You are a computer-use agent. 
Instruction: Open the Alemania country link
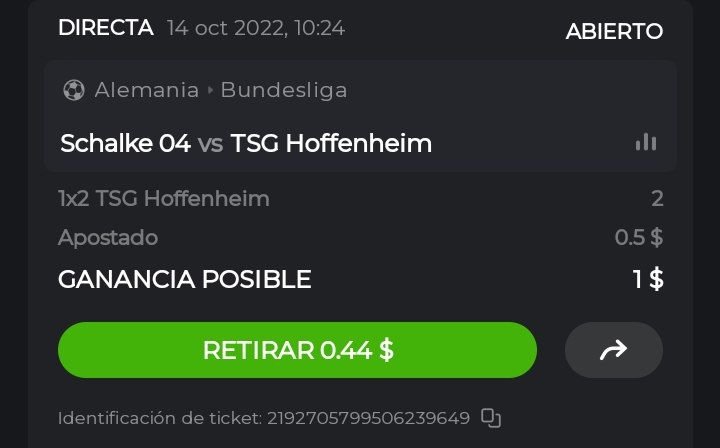pos(147,90)
